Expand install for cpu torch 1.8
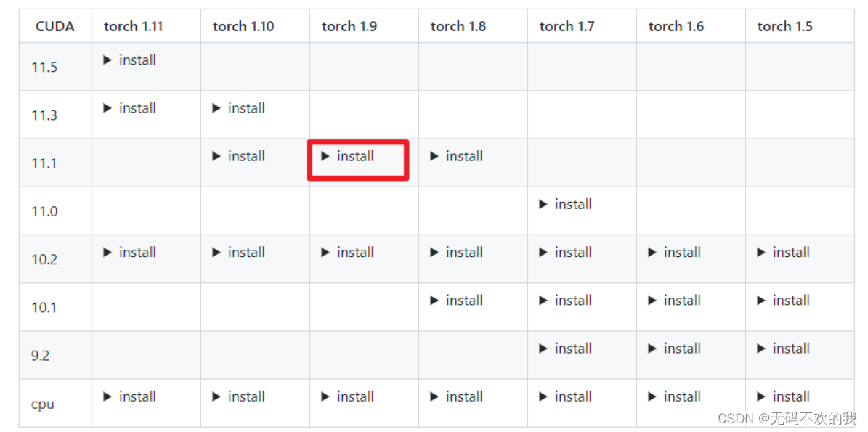868x432 pixels. 457,396
